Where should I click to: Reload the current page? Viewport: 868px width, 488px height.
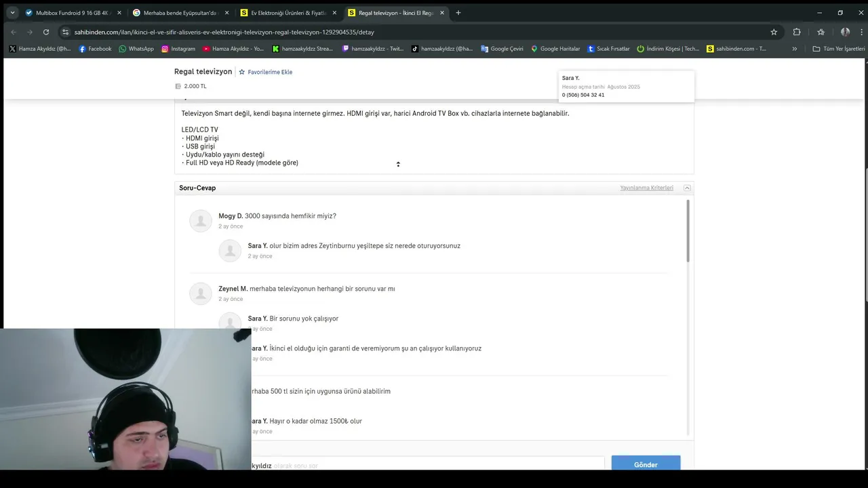46,32
